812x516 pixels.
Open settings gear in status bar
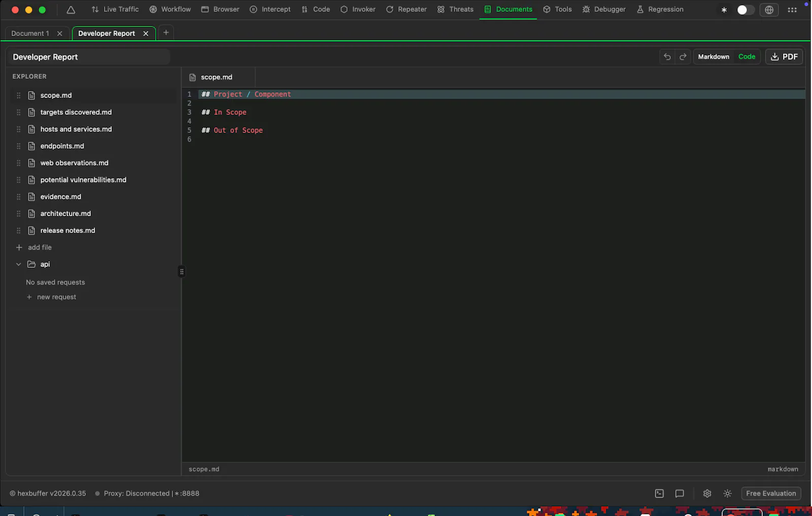tap(707, 493)
